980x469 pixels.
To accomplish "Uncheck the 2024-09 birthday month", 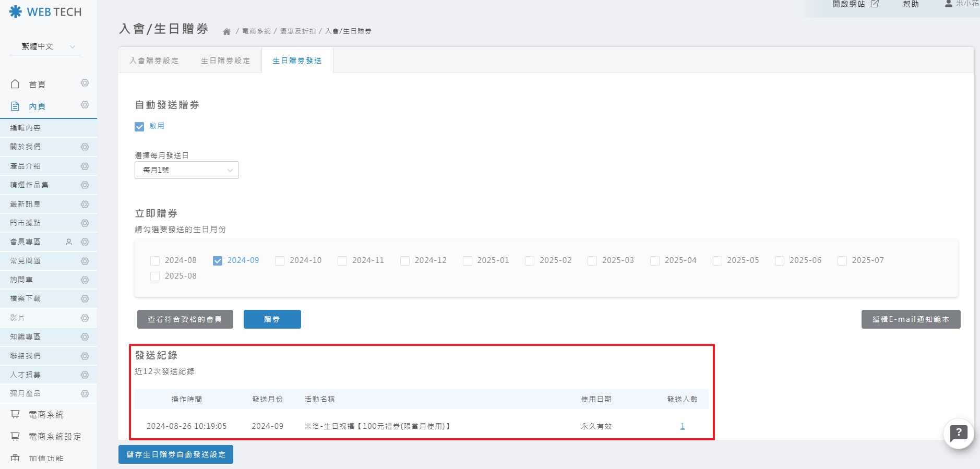I will pyautogui.click(x=218, y=261).
